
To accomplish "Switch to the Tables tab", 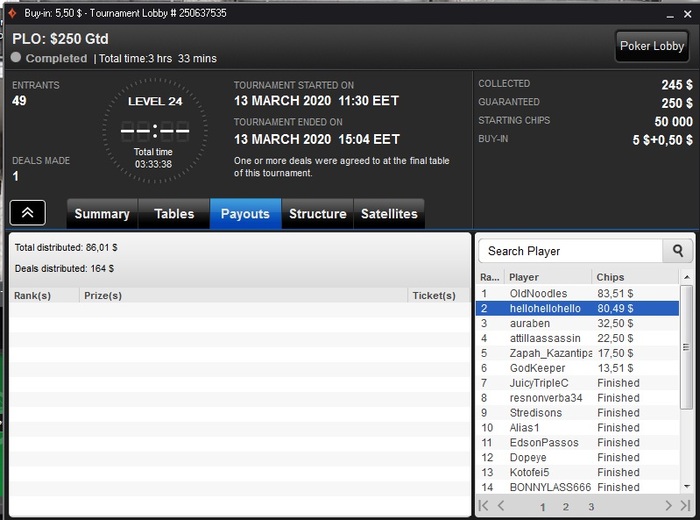I will point(174,214).
